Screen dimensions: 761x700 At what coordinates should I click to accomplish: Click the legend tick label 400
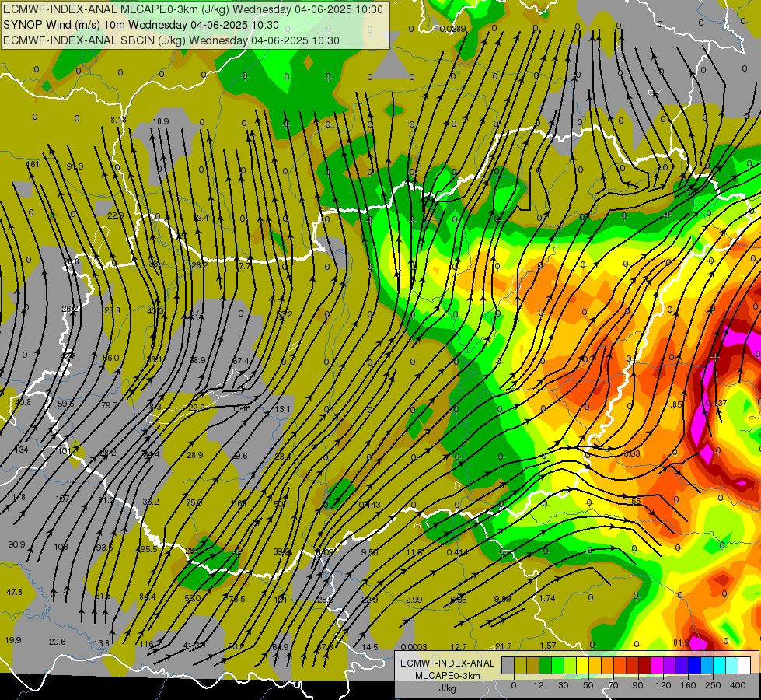pos(738,685)
